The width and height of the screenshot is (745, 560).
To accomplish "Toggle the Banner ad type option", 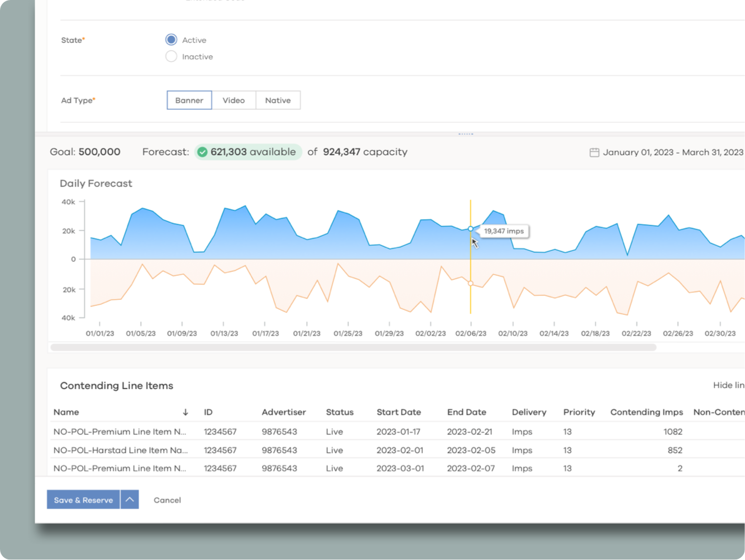I will click(x=189, y=100).
